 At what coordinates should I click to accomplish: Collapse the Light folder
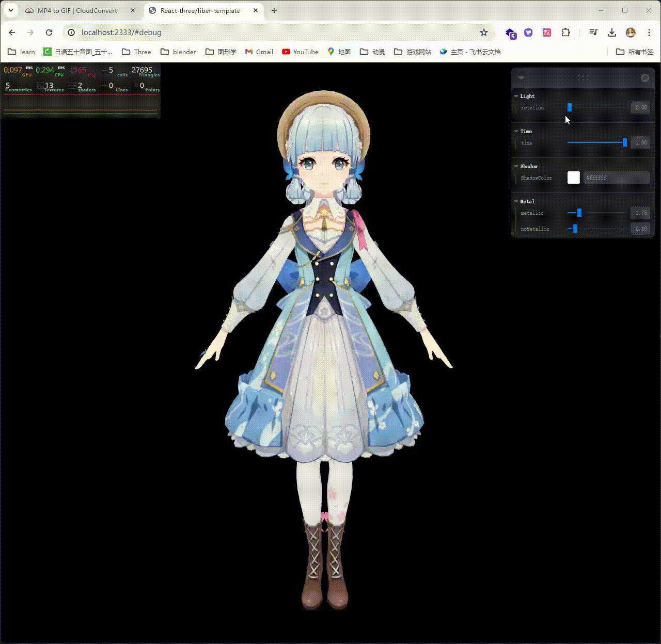click(x=516, y=96)
